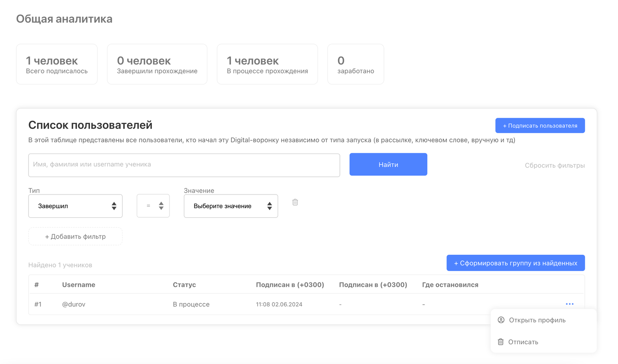Image resolution: width=618 pixels, height=364 pixels.
Task: Click Сформировать группу из найденных button
Action: 516,263
